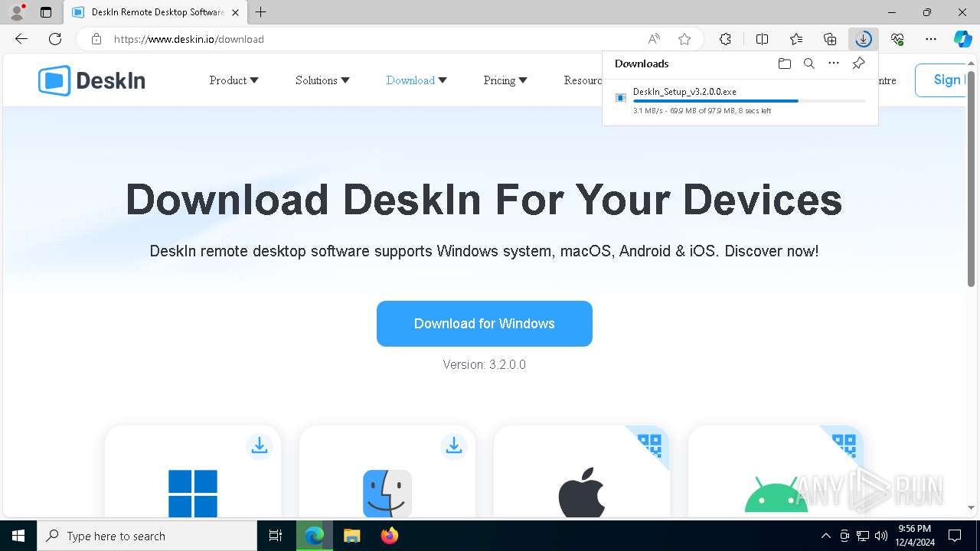Refresh the current page
Viewport: 980px width, 551px height.
coord(55,39)
